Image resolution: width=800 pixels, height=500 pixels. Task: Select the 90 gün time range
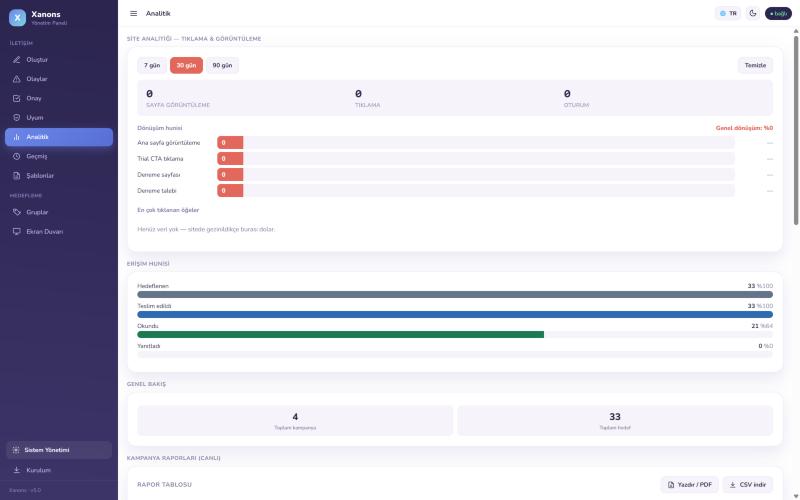tap(222, 65)
